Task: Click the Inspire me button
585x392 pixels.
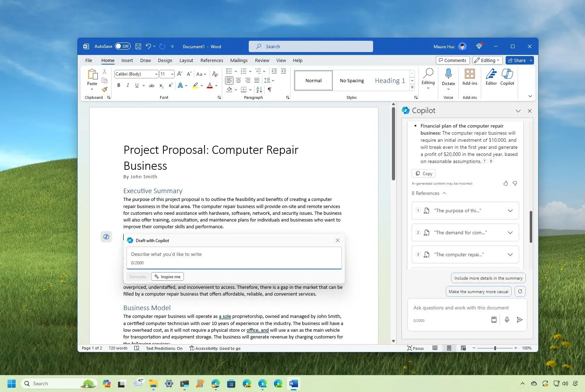Action: 167,277
